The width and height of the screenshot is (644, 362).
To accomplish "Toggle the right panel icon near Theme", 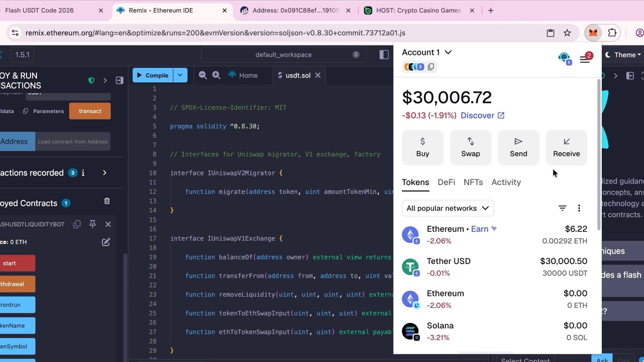I will pyautogui.click(x=630, y=75).
